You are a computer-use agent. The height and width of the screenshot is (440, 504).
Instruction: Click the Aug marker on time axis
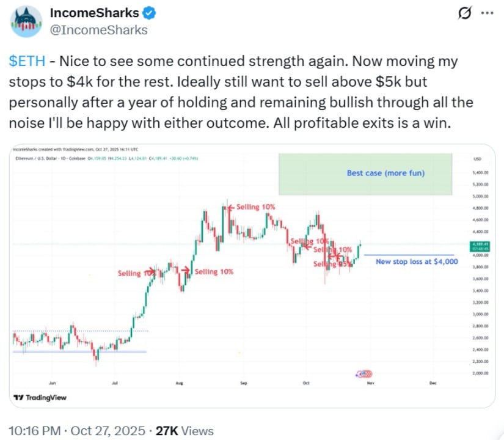click(180, 383)
